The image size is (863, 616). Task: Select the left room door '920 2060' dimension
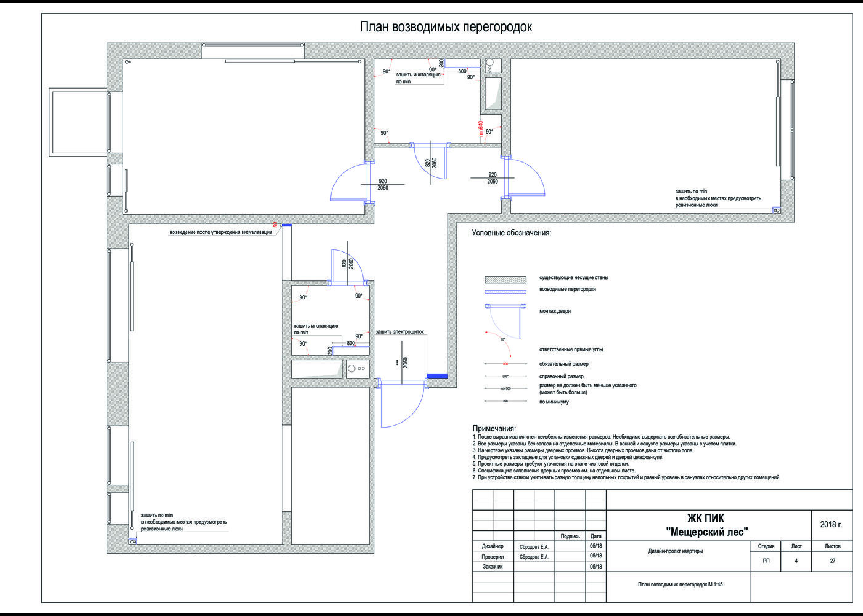pos(383,184)
